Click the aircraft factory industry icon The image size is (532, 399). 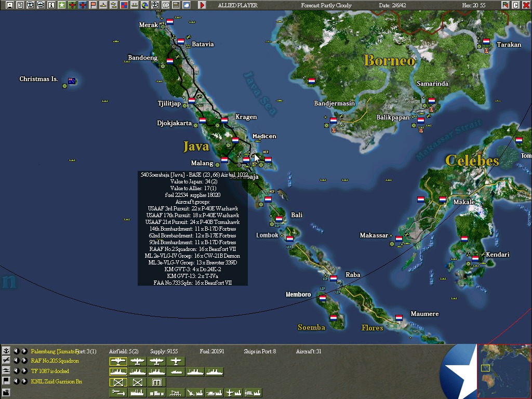pyautogui.click(x=233, y=393)
